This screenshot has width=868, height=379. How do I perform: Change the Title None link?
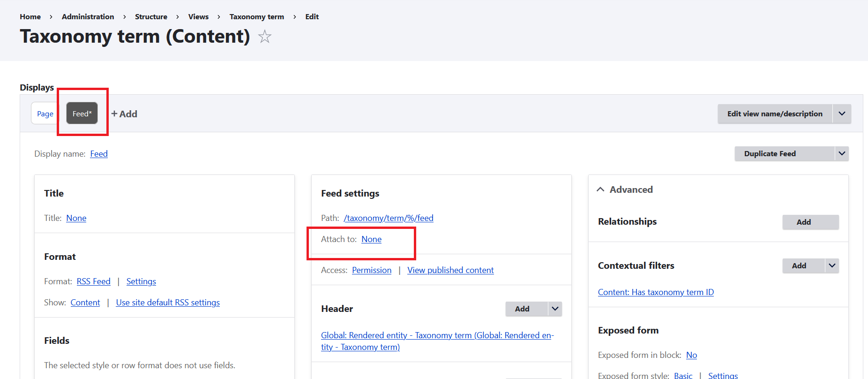(76, 218)
